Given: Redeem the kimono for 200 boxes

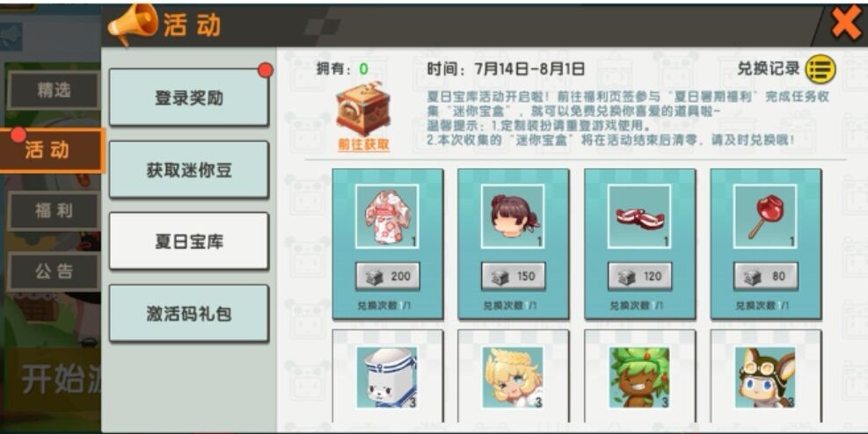Looking at the screenshot, I should [388, 276].
